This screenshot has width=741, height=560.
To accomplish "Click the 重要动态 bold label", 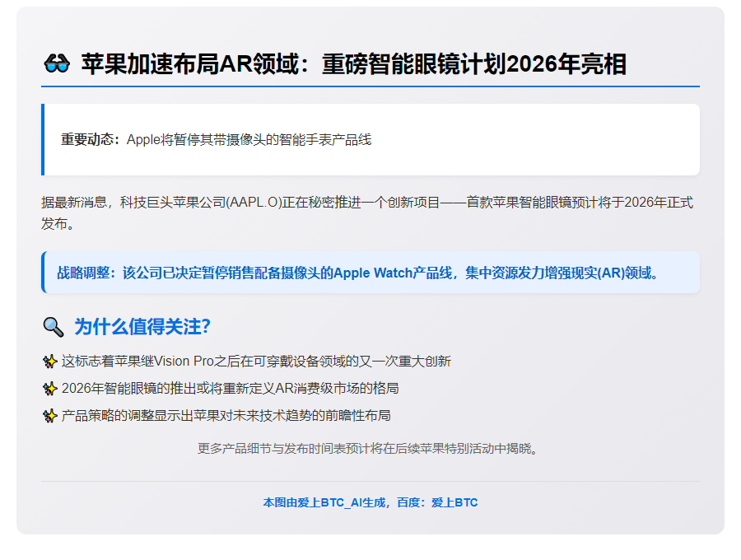I will pos(91,140).
